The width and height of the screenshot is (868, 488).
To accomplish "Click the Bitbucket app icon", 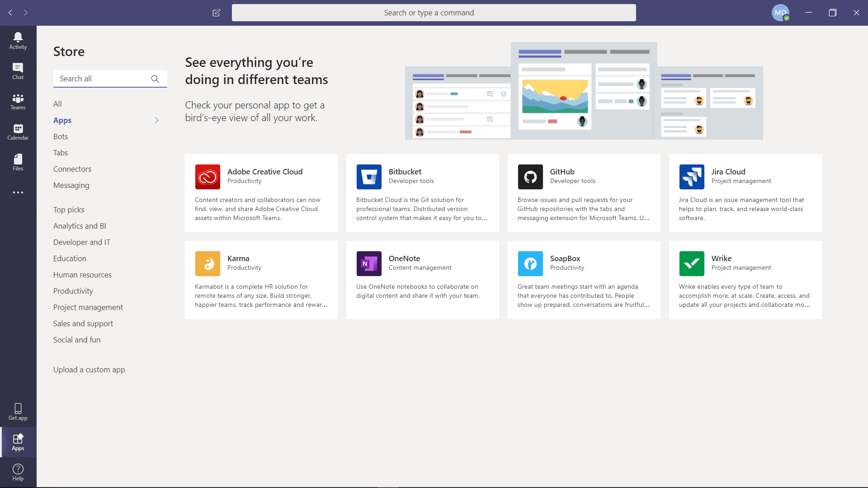I will 369,177.
